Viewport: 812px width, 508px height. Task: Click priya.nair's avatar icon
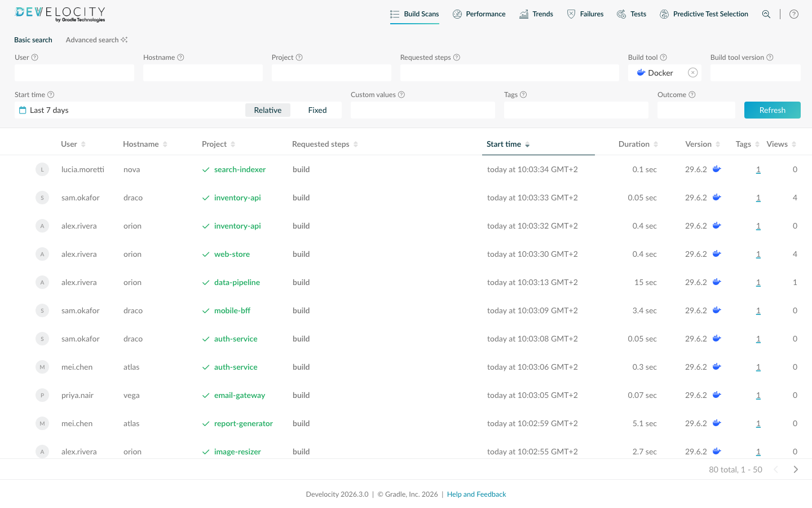coord(42,395)
